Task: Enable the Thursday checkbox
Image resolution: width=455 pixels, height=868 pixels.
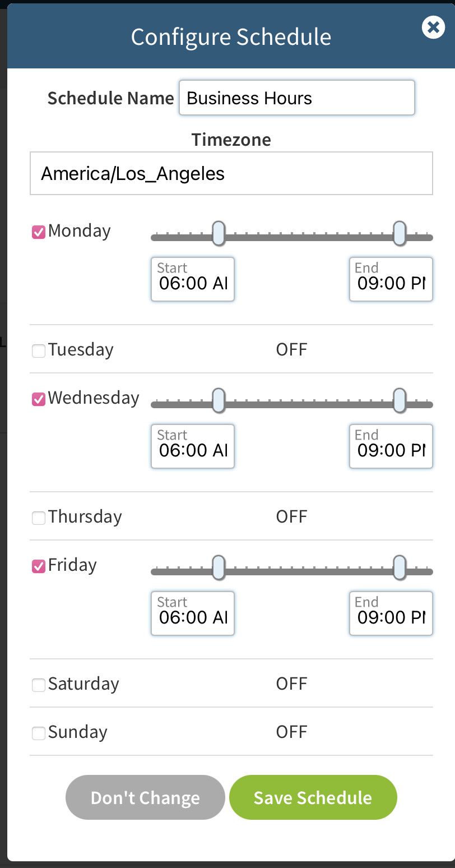Action: 39,518
